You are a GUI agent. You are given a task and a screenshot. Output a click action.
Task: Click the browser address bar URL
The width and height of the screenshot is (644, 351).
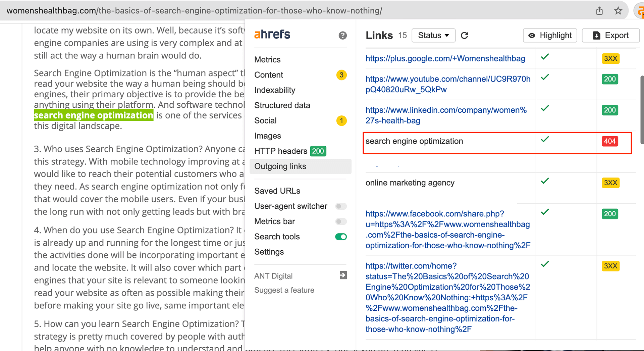[x=195, y=11]
